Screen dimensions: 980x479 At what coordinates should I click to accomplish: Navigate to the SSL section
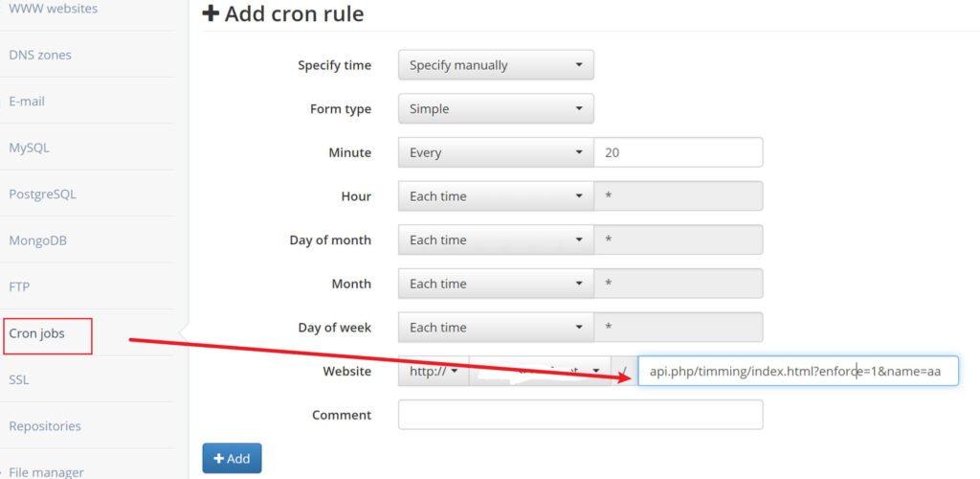20,379
